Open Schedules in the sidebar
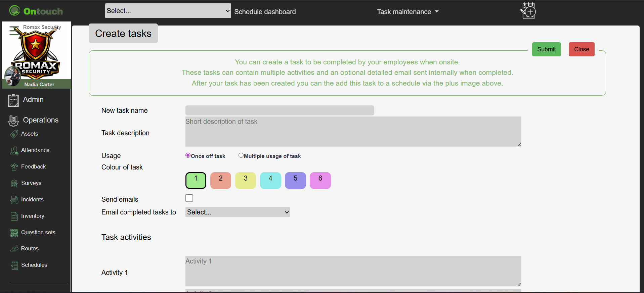 pos(34,265)
